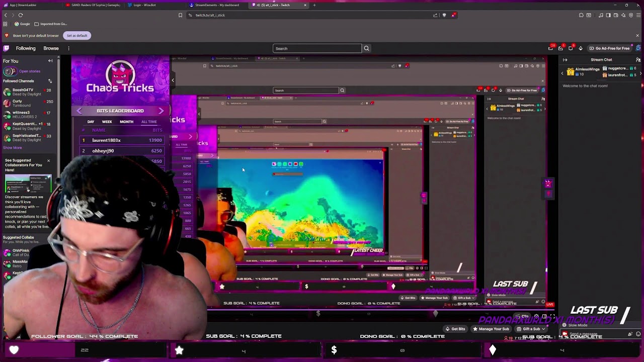The height and width of the screenshot is (362, 644).
Task: Click ohheyrj90 leaderboard entry
Action: (122, 151)
